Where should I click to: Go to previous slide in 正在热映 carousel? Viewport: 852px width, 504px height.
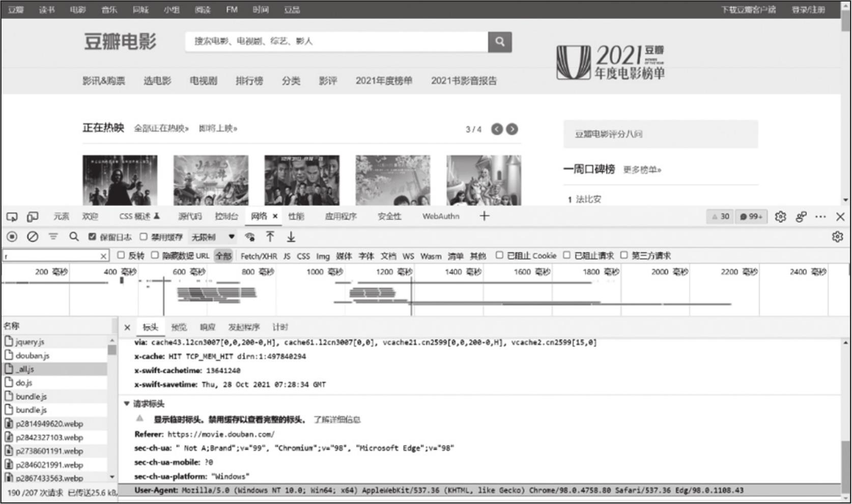pos(497,129)
